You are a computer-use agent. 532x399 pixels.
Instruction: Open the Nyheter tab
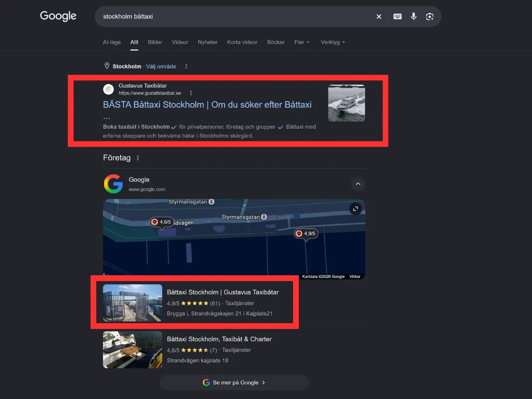(207, 42)
